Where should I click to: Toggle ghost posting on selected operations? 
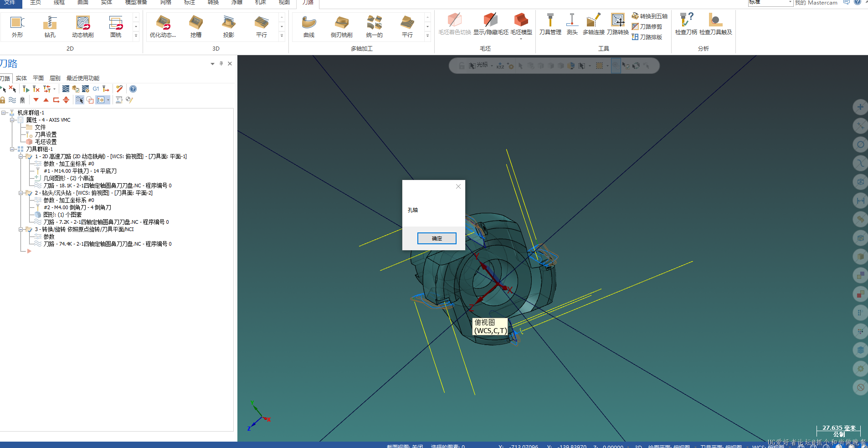pyautogui.click(x=22, y=100)
